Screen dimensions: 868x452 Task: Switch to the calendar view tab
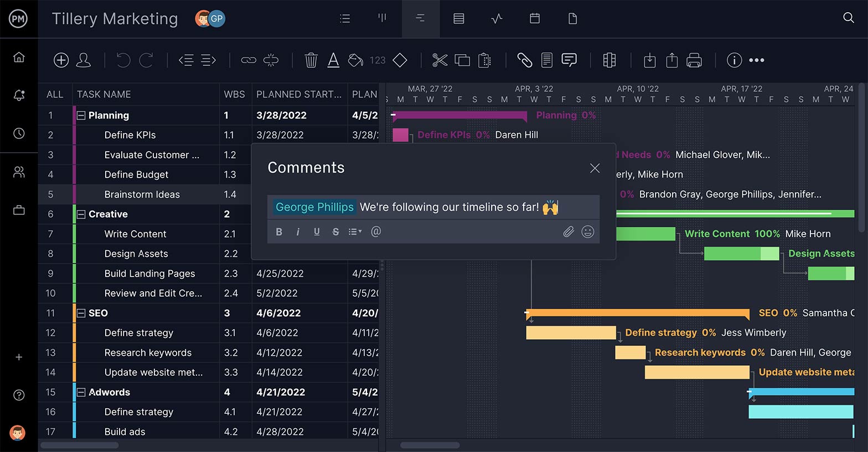point(535,19)
